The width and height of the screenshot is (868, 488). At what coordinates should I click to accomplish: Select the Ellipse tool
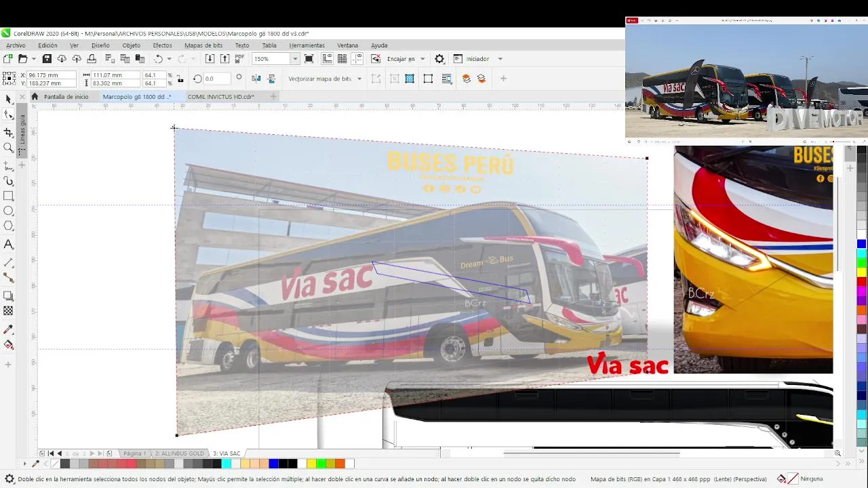tap(8, 211)
